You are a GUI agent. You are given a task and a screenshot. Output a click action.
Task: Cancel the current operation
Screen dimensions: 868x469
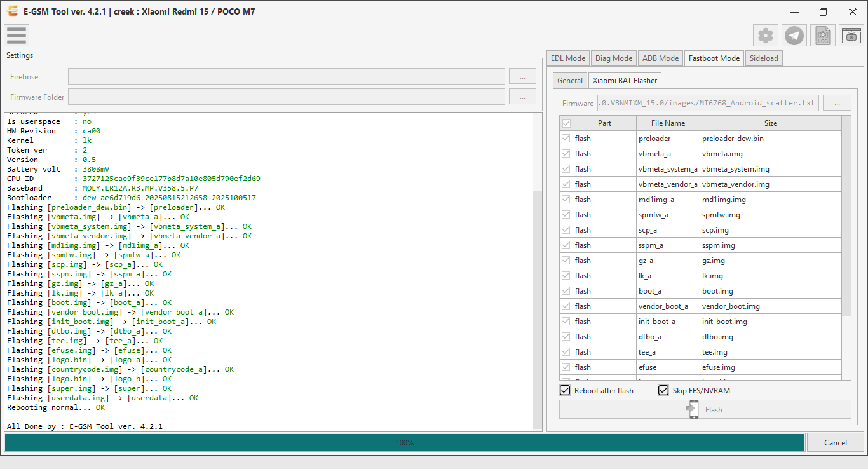coord(836,442)
